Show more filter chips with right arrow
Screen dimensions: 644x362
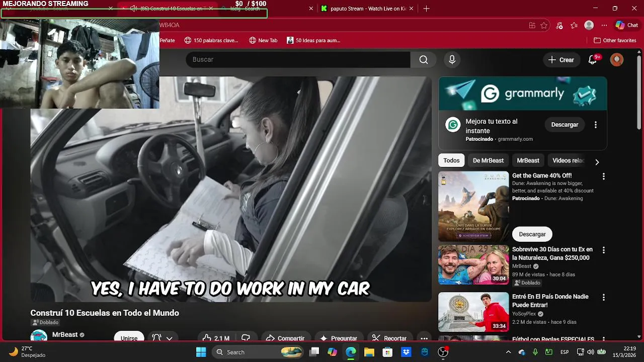tap(597, 162)
